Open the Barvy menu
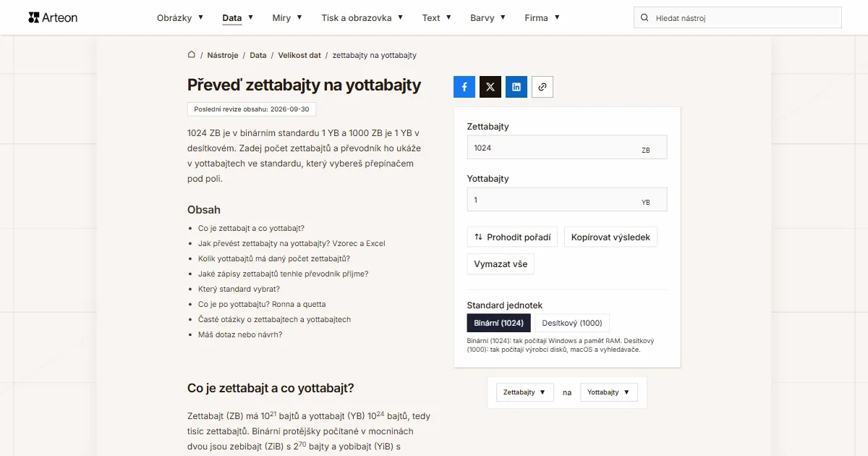Image resolution: width=868 pixels, height=456 pixels. point(488,17)
